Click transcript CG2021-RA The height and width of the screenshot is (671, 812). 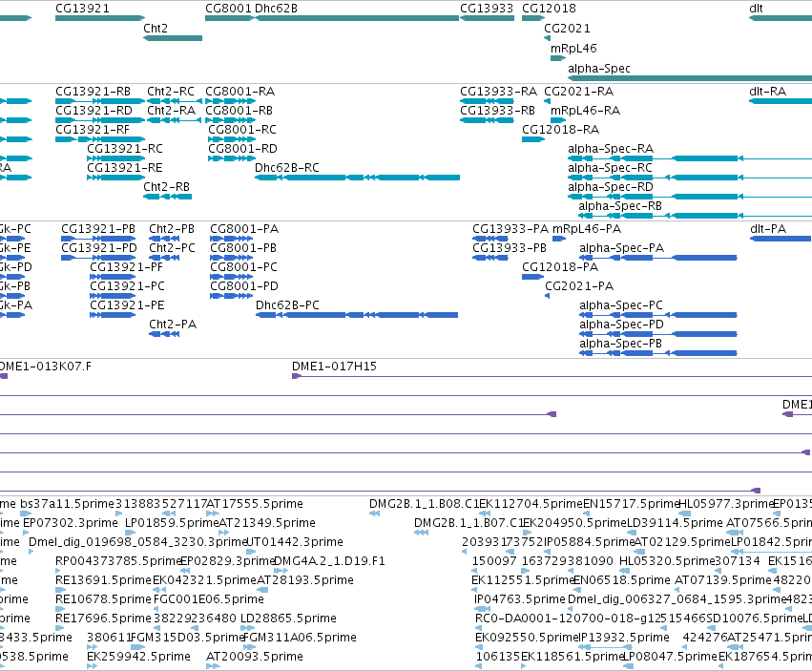pos(579,92)
